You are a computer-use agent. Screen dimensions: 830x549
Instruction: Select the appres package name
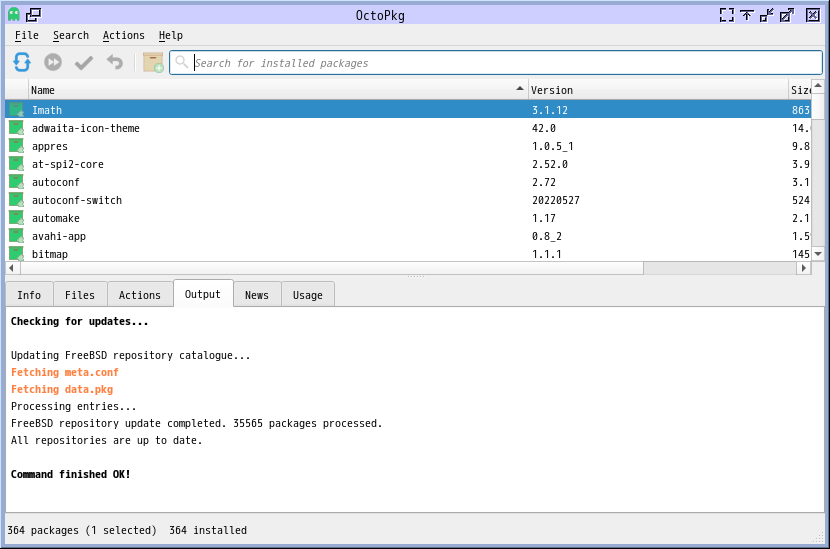pyautogui.click(x=50, y=146)
